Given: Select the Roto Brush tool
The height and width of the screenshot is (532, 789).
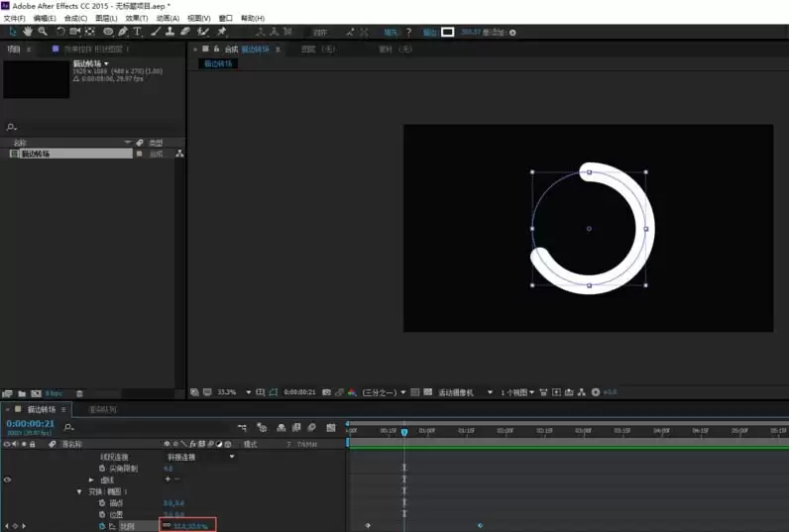Looking at the screenshot, I should pyautogui.click(x=203, y=32).
